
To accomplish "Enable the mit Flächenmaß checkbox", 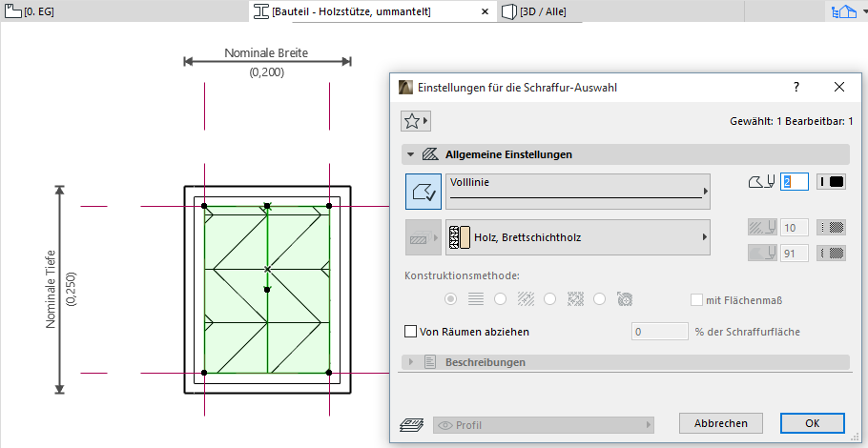I will tap(696, 300).
